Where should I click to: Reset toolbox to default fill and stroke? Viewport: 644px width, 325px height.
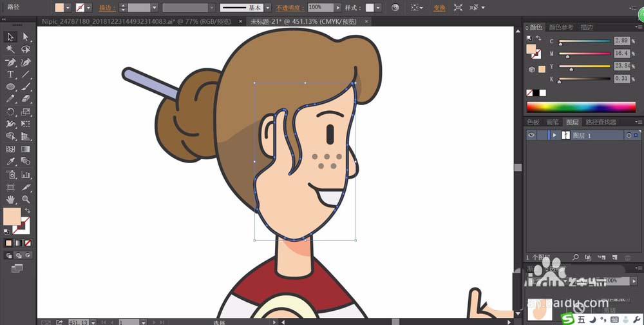click(x=6, y=231)
